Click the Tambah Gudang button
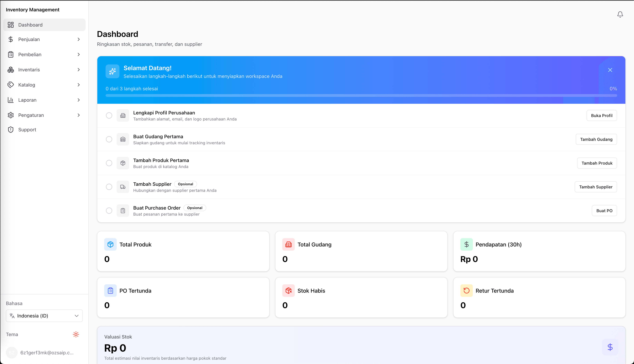Image resolution: width=634 pixels, height=364 pixels. click(596, 139)
